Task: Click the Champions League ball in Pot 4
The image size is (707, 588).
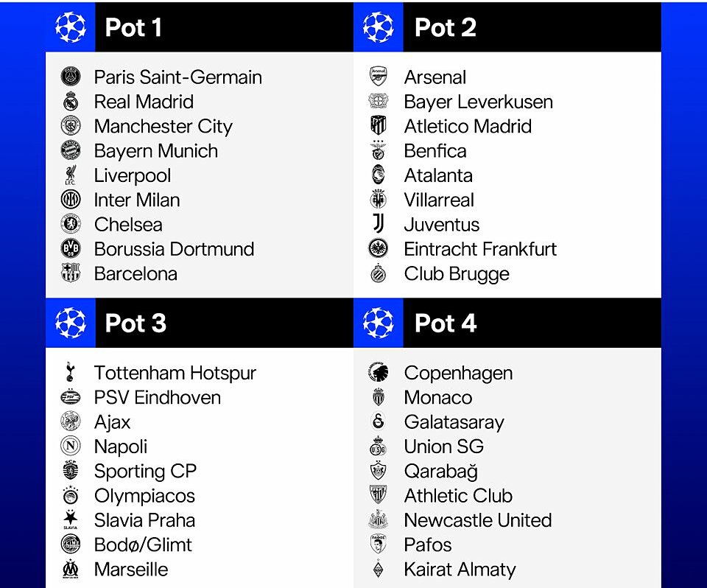Action: click(379, 323)
